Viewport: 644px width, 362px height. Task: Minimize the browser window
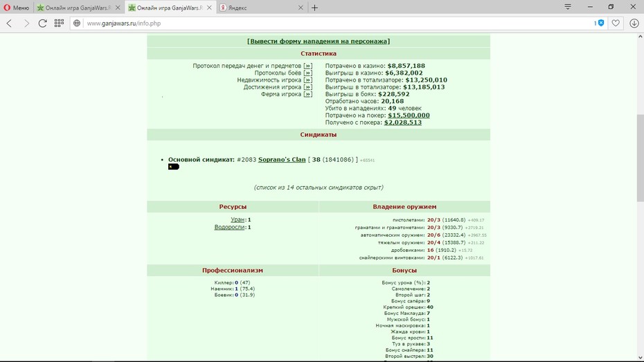590,7
